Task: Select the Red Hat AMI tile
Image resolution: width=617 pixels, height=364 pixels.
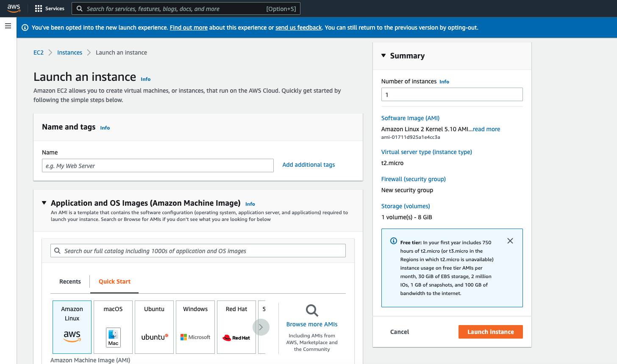Action: (236, 327)
